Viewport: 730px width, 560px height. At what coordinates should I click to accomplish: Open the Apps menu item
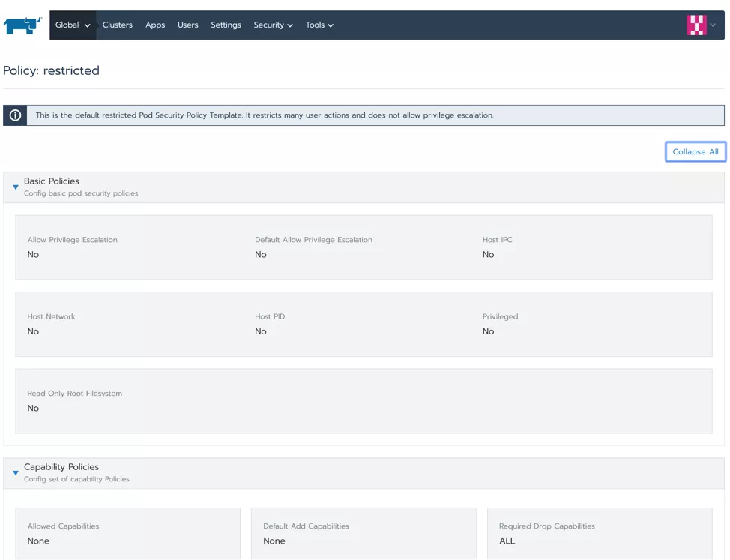tap(155, 25)
